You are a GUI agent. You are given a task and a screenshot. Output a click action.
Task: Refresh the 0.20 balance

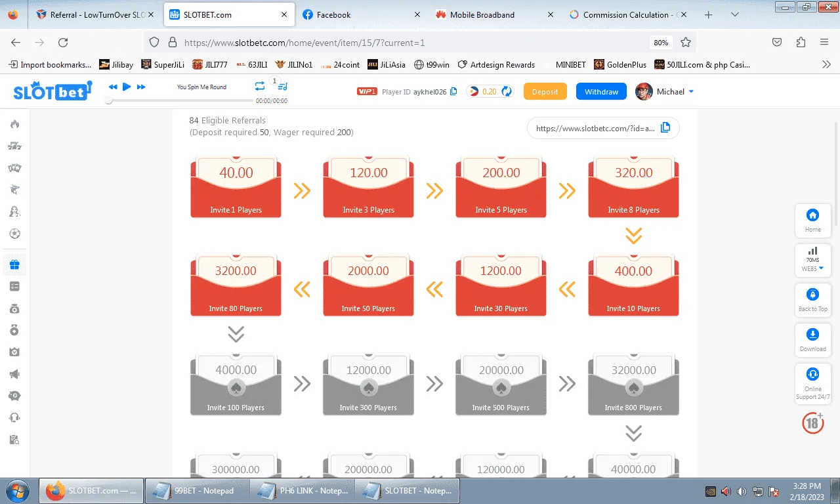click(507, 92)
